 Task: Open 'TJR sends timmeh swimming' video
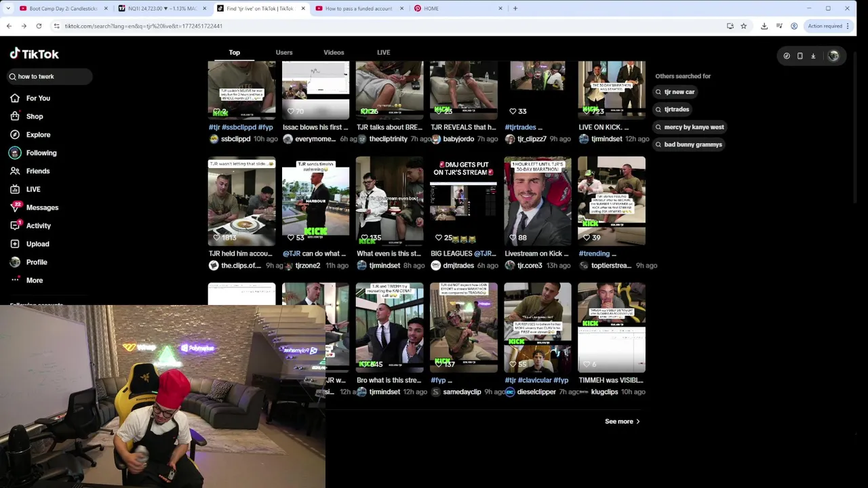click(x=316, y=201)
